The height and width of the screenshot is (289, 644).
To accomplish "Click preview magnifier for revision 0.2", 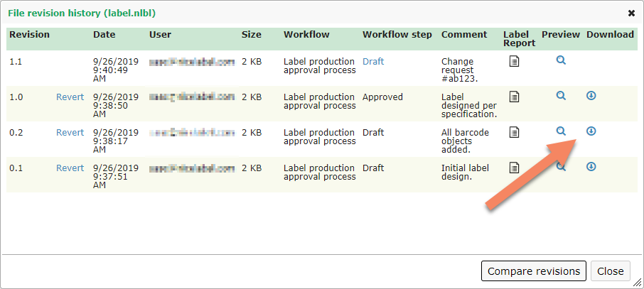I will [561, 131].
